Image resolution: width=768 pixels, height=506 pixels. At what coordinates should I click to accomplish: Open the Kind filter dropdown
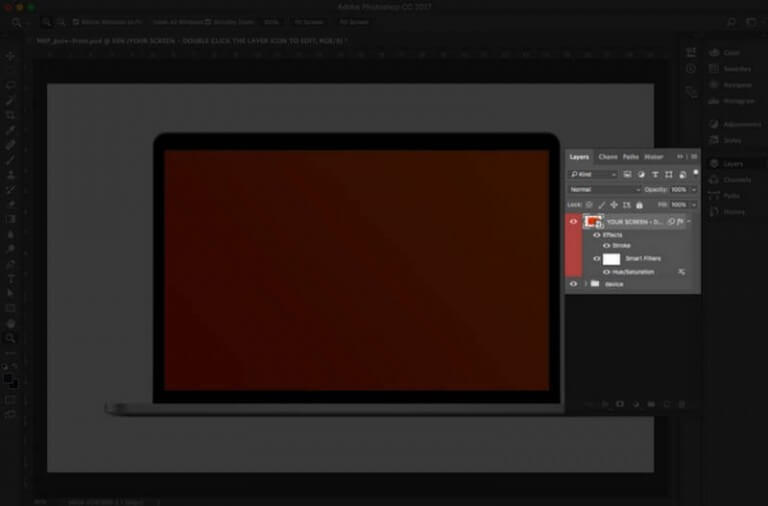pyautogui.click(x=593, y=174)
